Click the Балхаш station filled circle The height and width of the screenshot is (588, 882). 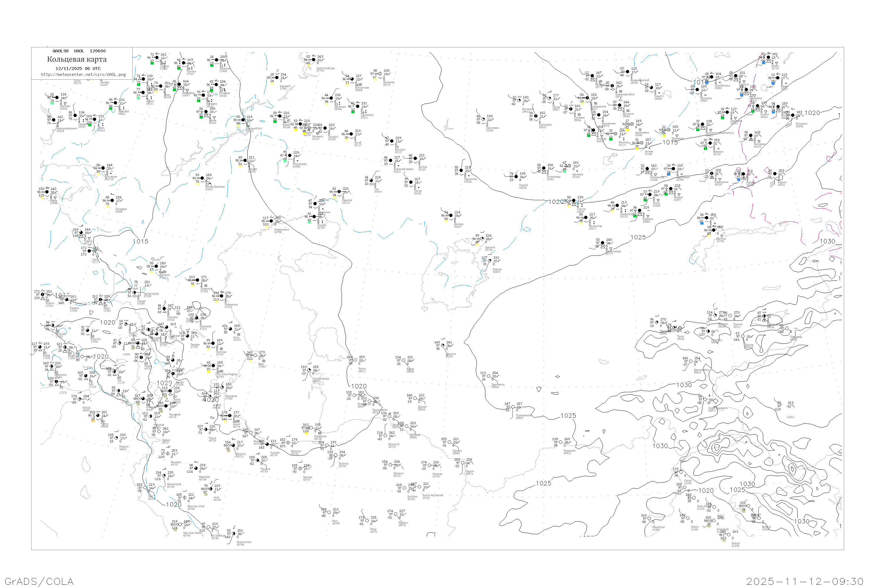(x=714, y=230)
